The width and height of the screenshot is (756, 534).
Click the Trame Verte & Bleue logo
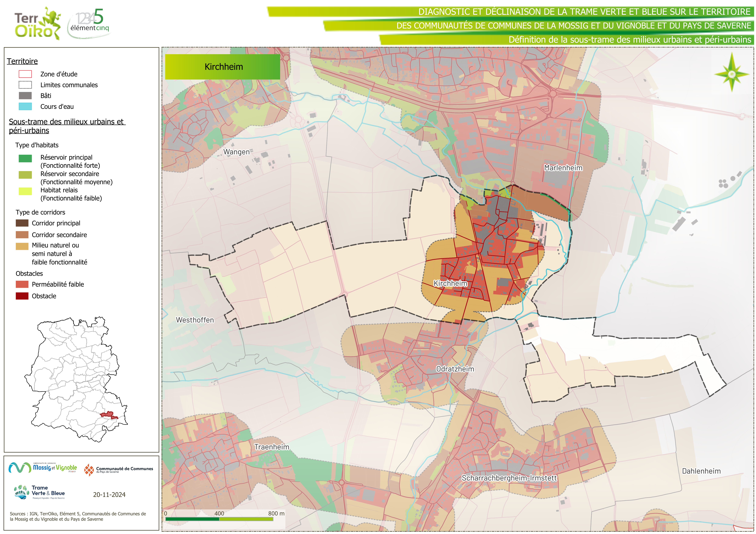39,492
